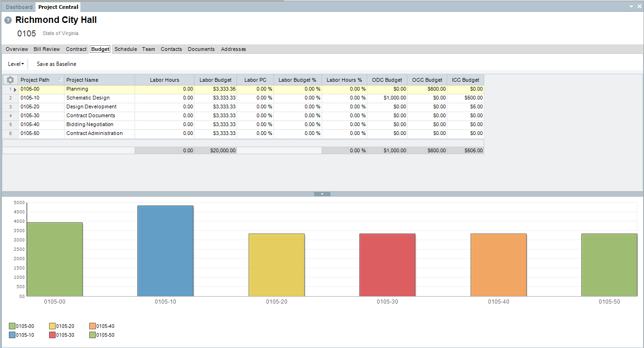Click the $20,000.00 labor budget total

point(215,151)
